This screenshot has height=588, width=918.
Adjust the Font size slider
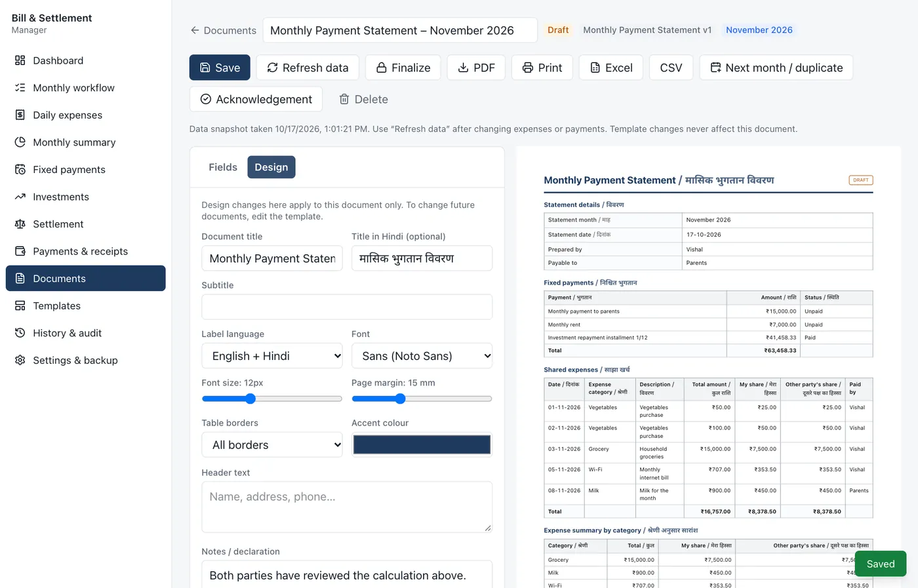click(x=272, y=399)
